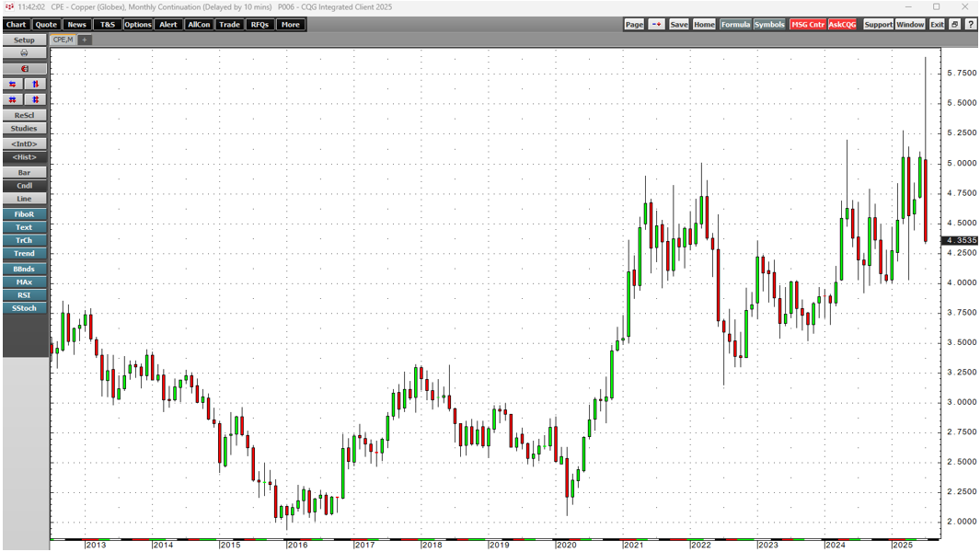Select the CPE,M chart tab

tap(63, 40)
